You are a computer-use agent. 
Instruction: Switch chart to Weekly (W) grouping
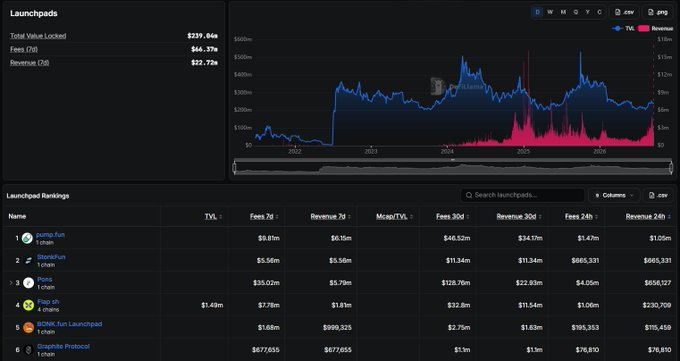pyautogui.click(x=550, y=12)
